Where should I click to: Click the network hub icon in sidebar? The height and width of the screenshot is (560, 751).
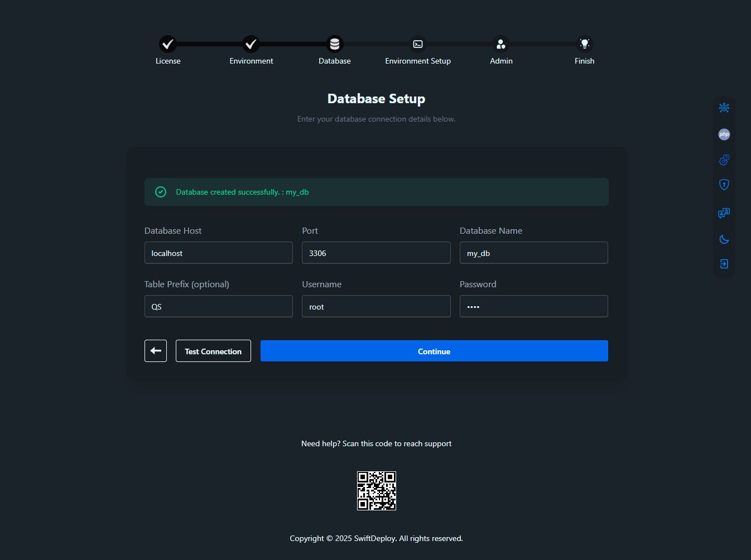724,108
